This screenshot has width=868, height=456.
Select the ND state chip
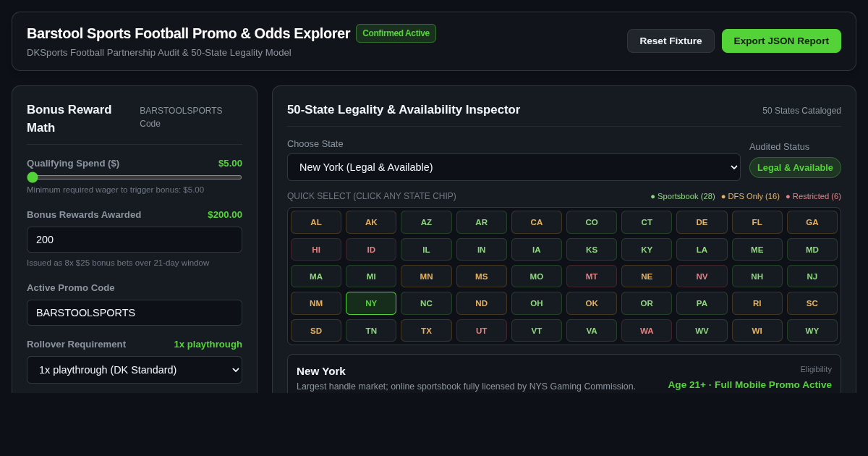[482, 303]
